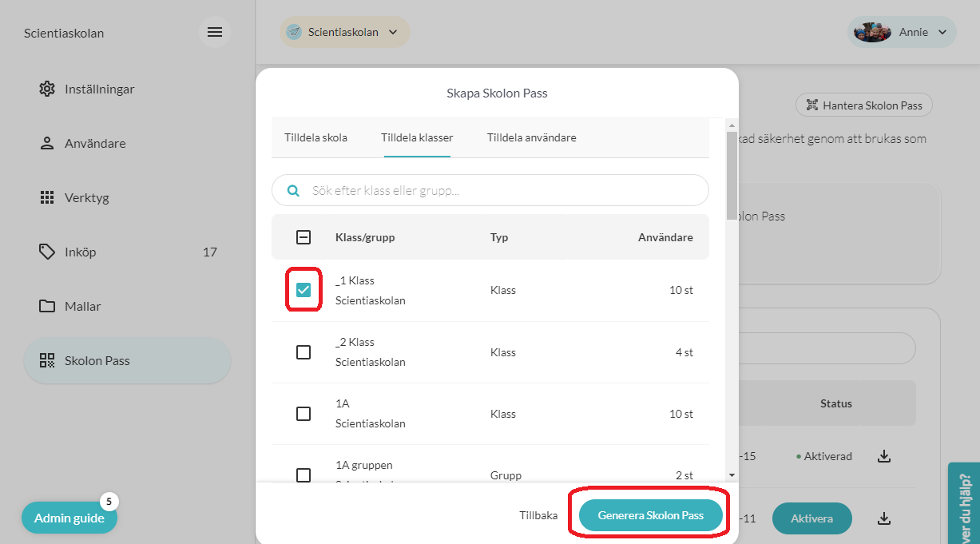980x544 pixels.
Task: Toggle the hamburger sidebar menu icon
Action: [214, 33]
